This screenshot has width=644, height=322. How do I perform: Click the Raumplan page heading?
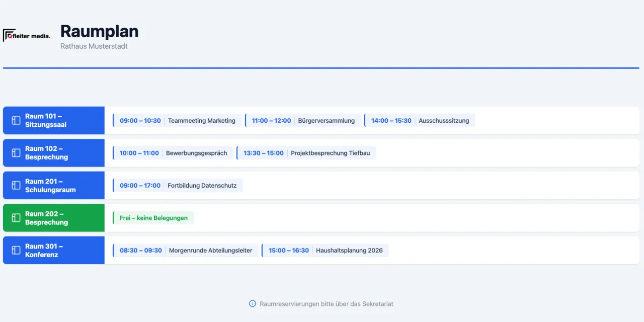coord(100,31)
